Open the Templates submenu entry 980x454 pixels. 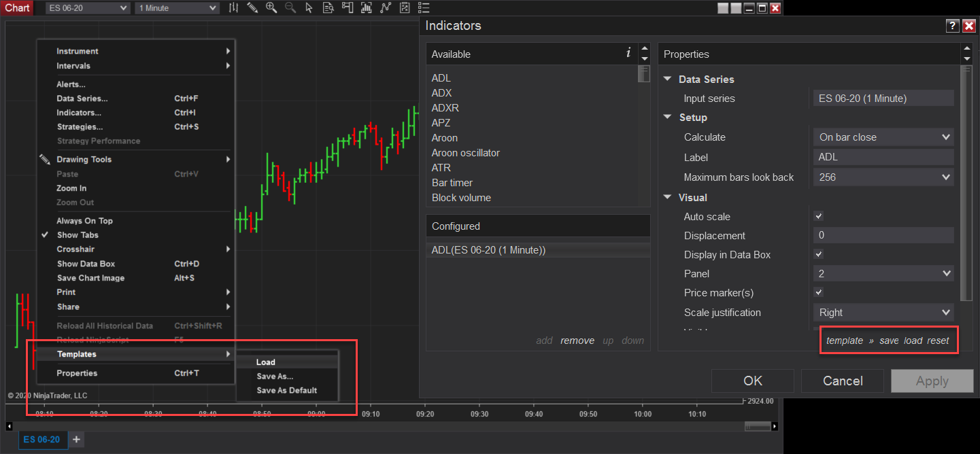pyautogui.click(x=136, y=354)
